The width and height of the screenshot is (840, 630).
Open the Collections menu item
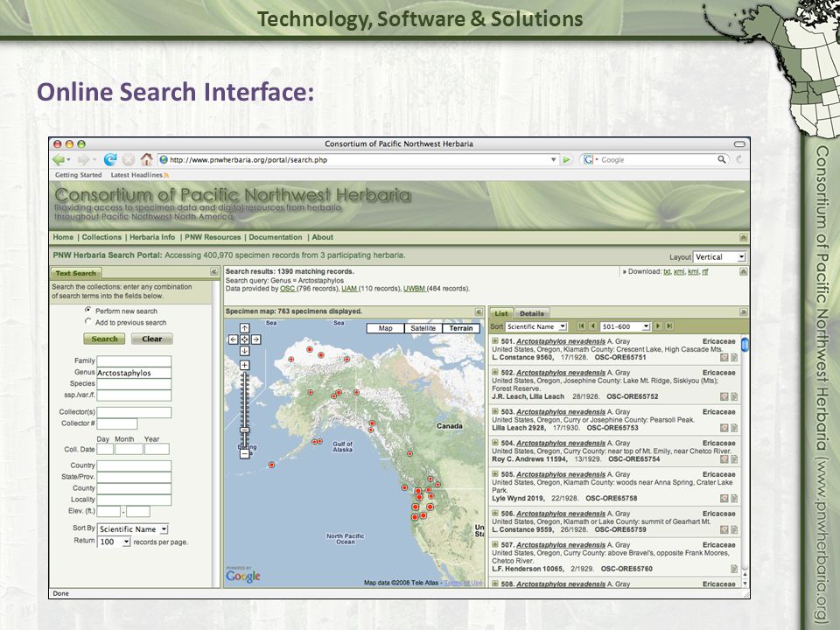[101, 237]
